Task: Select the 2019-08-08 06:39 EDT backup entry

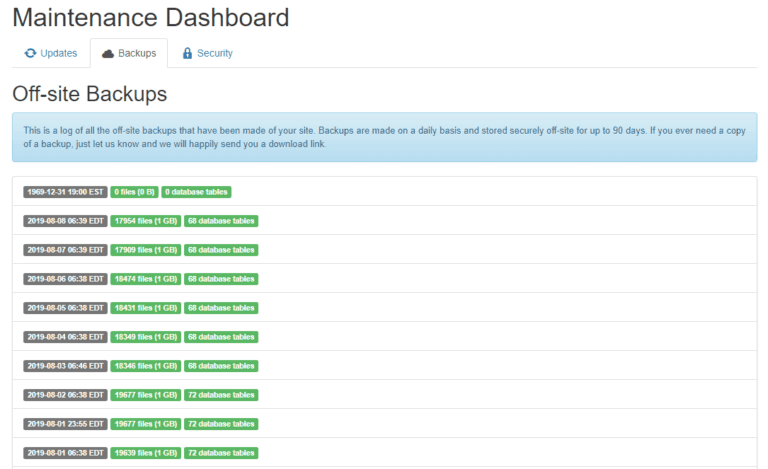Action: (x=384, y=221)
